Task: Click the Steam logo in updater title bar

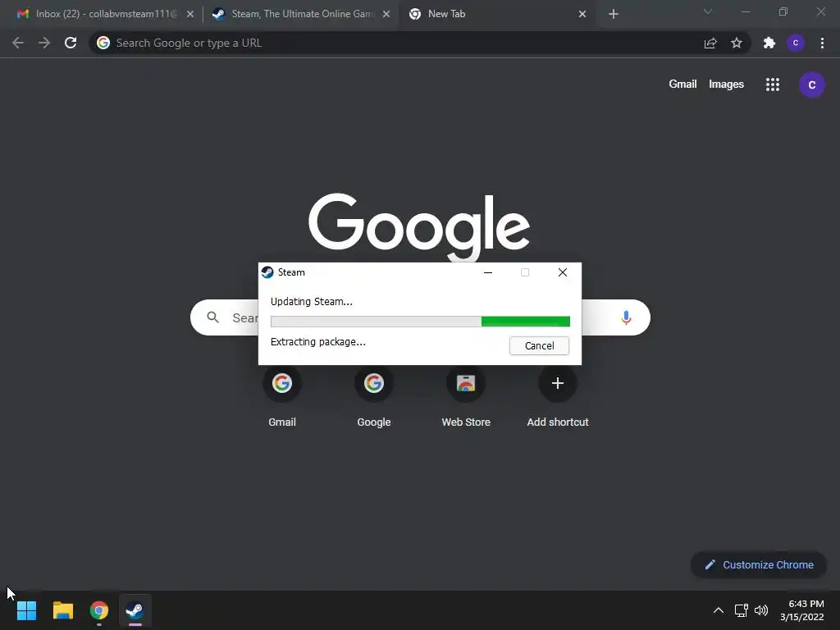Action: (x=267, y=272)
